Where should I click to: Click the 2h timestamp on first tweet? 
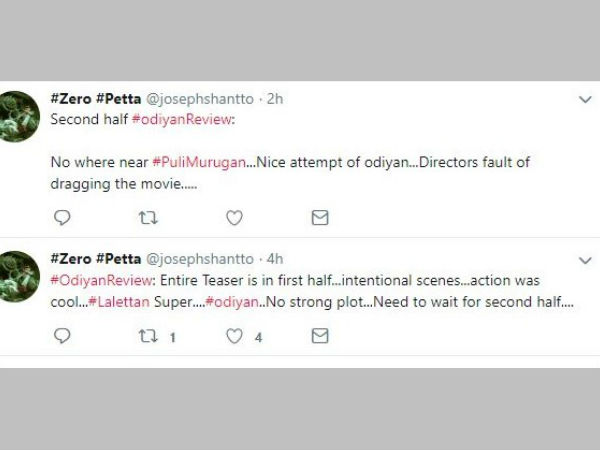point(273,99)
